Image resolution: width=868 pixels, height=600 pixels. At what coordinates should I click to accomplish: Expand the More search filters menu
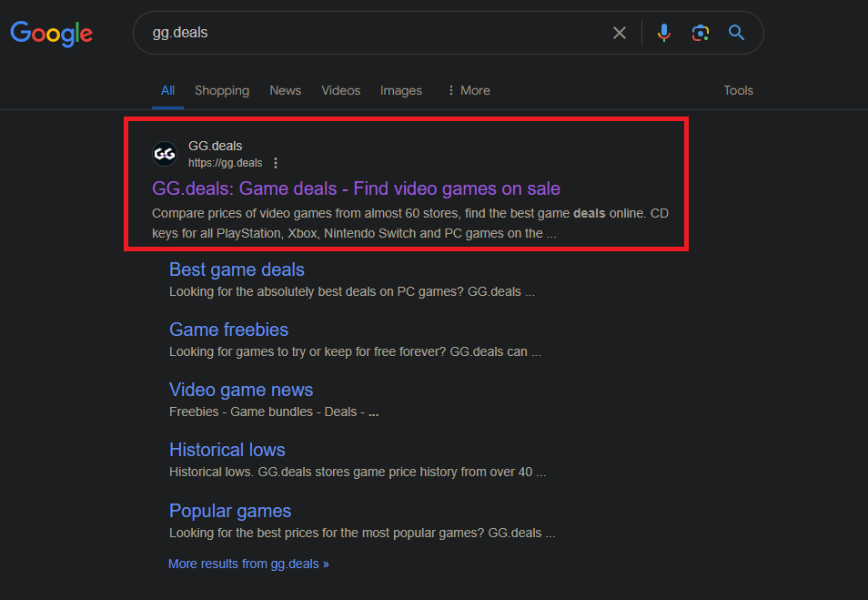[x=469, y=90]
